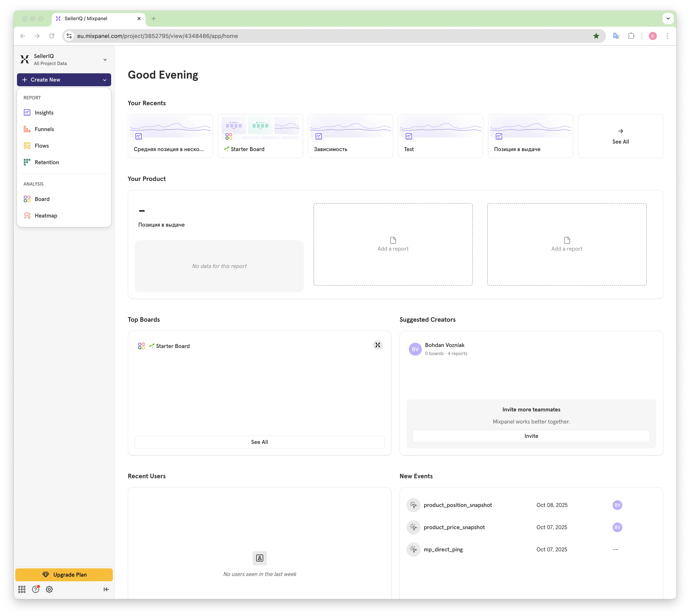Viewport: 690px width, 616px height.
Task: Select Funnels from the Create New menu
Action: [64, 129]
